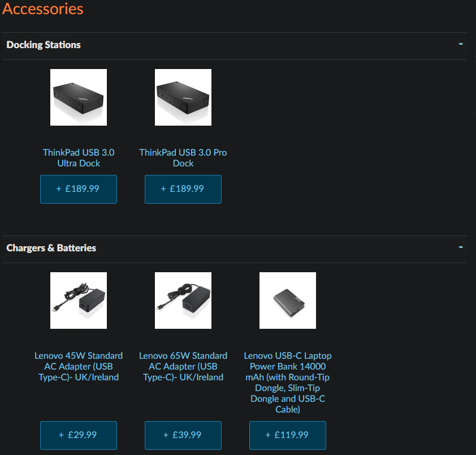View Lenovo 45W AC Adapter thumbnail
Image resolution: width=476 pixels, height=455 pixels.
79,301
